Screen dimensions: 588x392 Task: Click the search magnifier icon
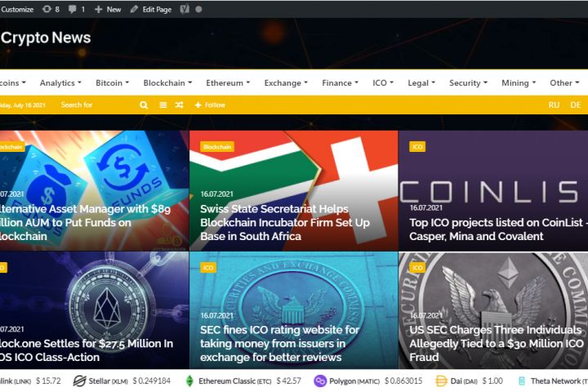click(x=144, y=105)
